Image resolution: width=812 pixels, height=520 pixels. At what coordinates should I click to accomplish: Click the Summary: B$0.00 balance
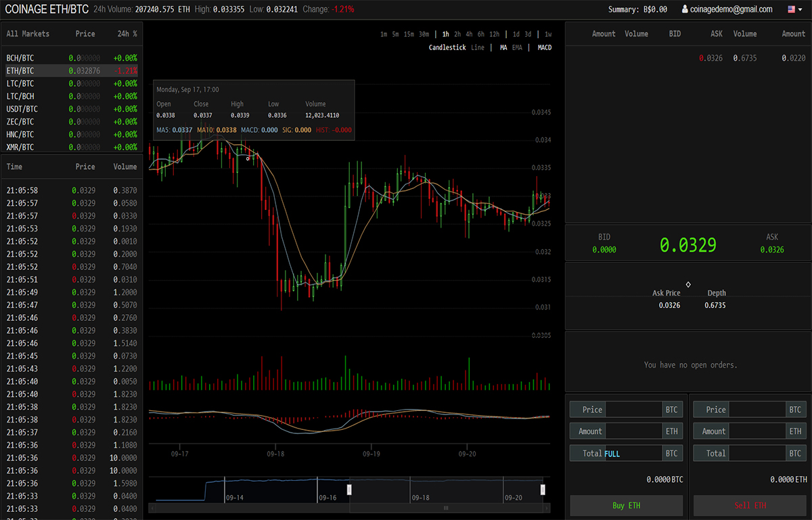pyautogui.click(x=637, y=9)
